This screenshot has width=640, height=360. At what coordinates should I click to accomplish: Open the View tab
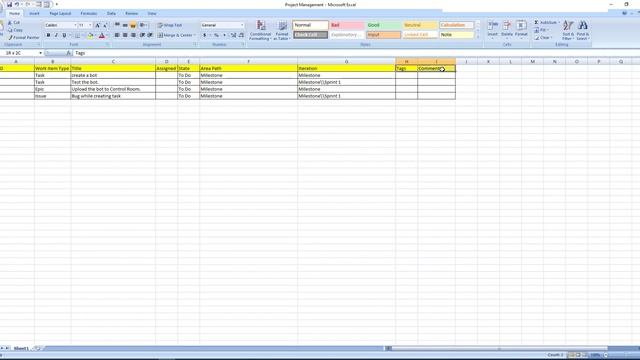pos(152,13)
